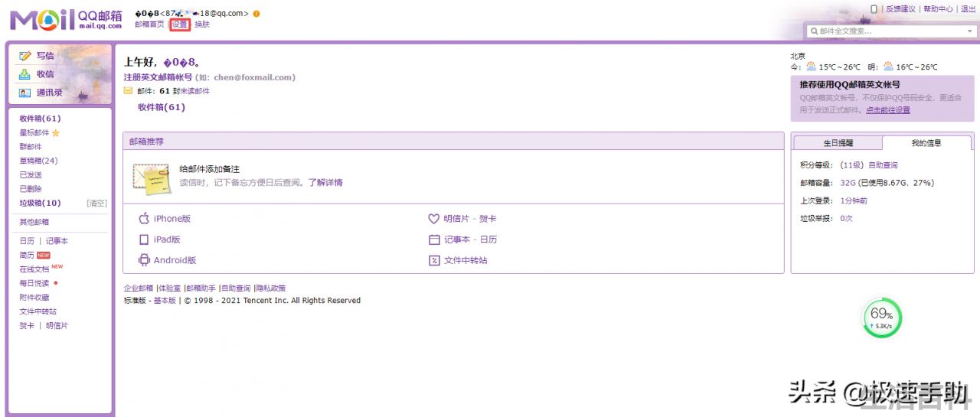
Task: Open 垃圾箱(10) folder
Action: [40, 203]
